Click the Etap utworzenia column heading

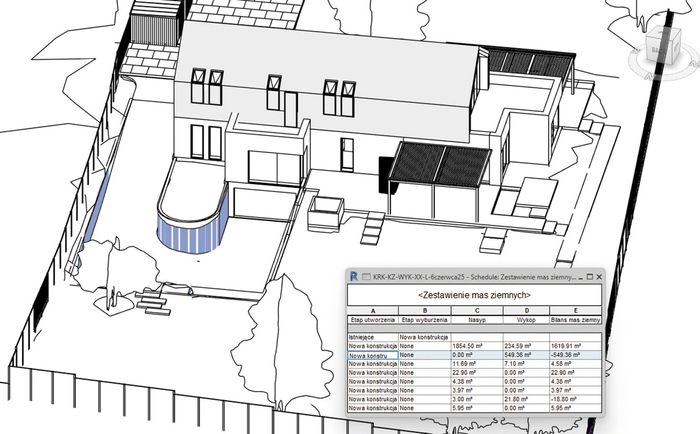(x=373, y=320)
